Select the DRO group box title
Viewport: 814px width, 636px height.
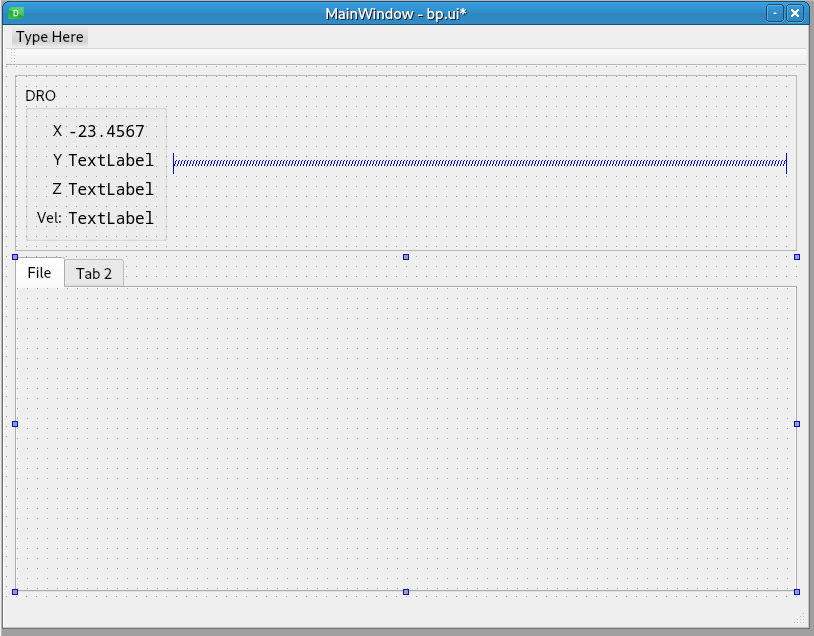coord(41,96)
